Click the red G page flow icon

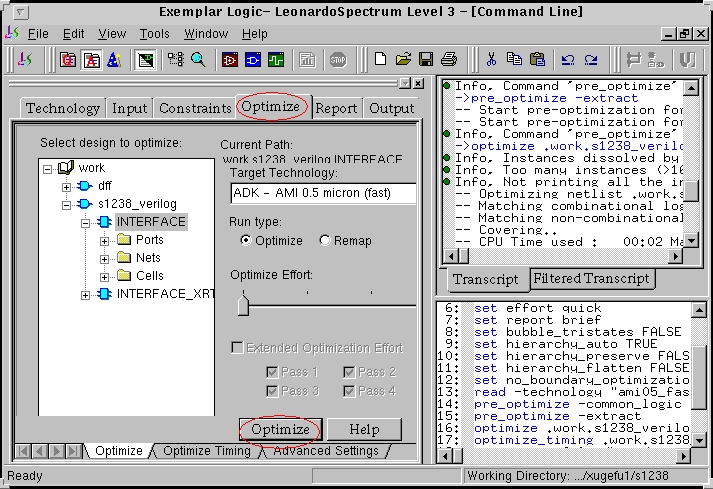[68, 60]
